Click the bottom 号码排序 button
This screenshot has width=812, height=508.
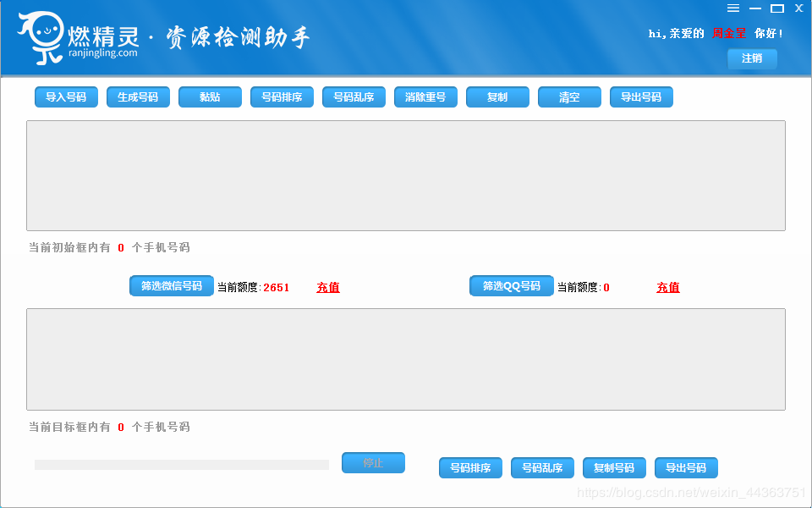[x=470, y=467]
